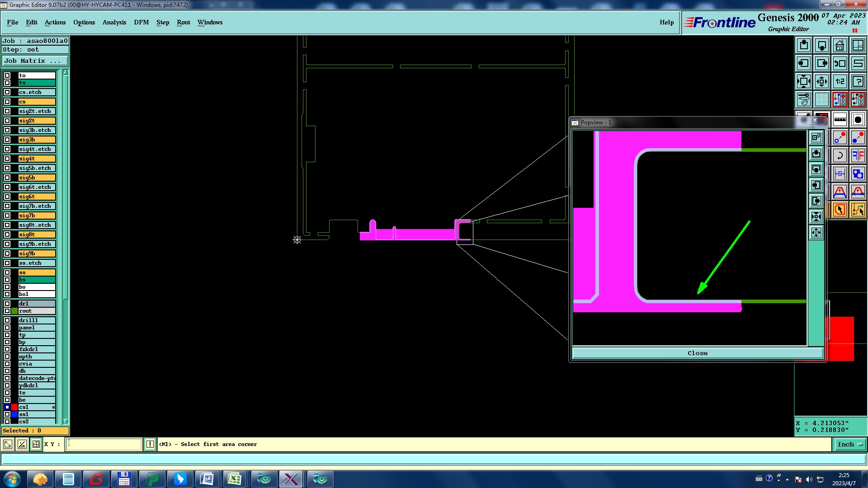Click the X Y coordinate input field
This screenshot has width=868, height=488.
point(104,444)
